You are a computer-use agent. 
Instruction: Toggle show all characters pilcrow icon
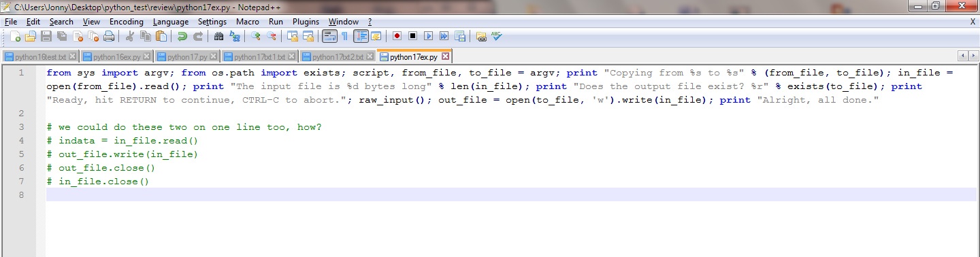(345, 36)
